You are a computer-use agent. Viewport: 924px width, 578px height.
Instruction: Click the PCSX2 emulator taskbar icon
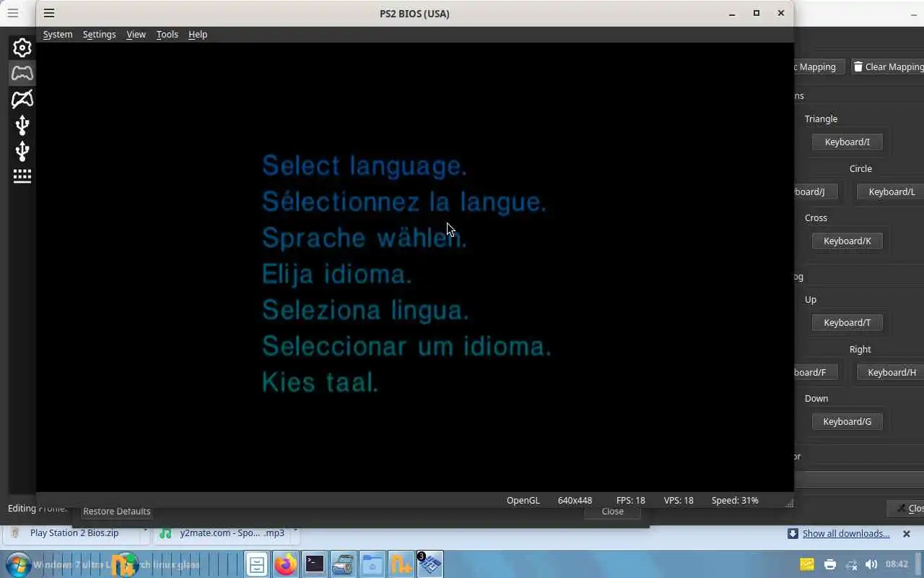click(430, 564)
